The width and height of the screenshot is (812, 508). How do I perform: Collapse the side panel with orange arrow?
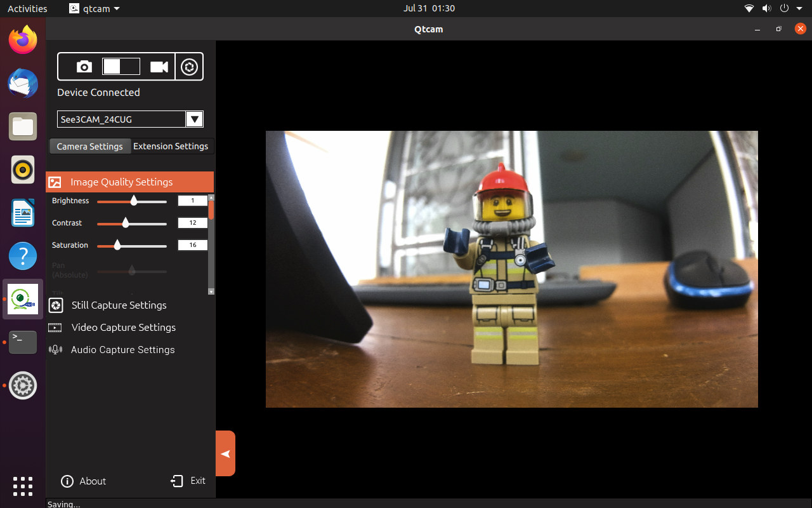(225, 453)
